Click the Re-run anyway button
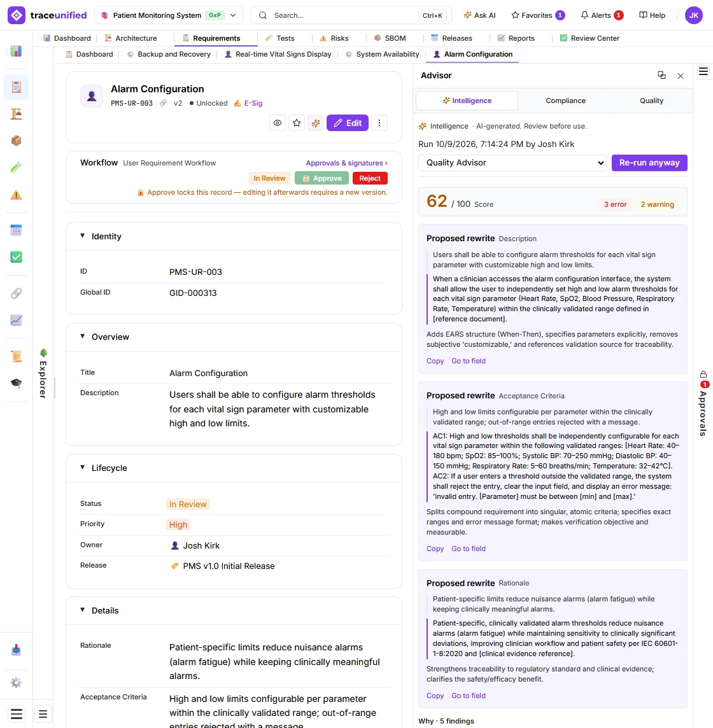Image resolution: width=713 pixels, height=728 pixels. coord(649,163)
